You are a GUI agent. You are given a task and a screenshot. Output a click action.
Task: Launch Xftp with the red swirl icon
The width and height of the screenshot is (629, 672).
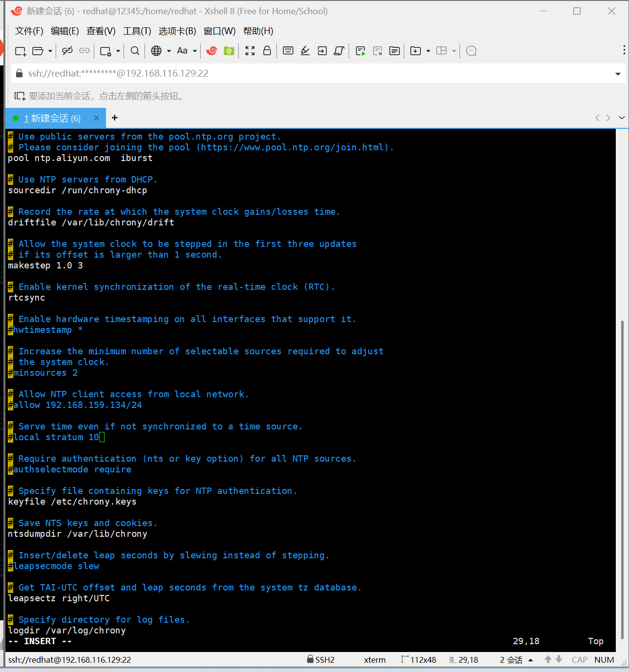click(211, 51)
